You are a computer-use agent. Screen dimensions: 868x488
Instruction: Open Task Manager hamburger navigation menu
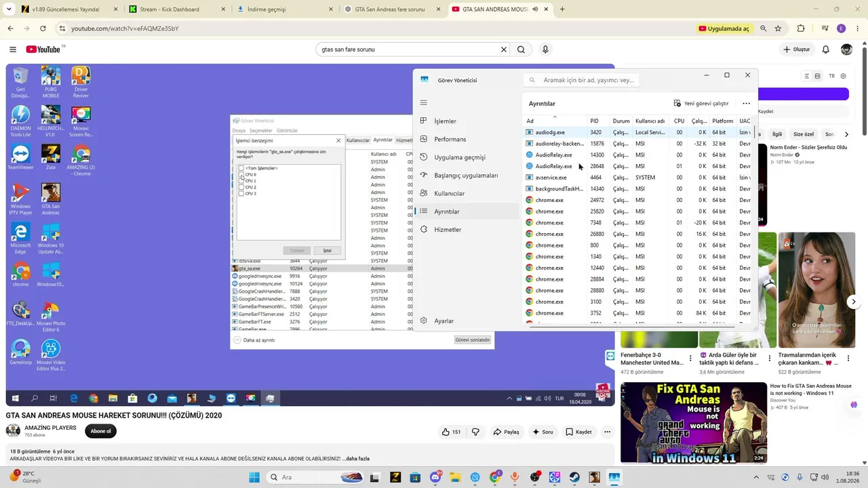pos(424,103)
